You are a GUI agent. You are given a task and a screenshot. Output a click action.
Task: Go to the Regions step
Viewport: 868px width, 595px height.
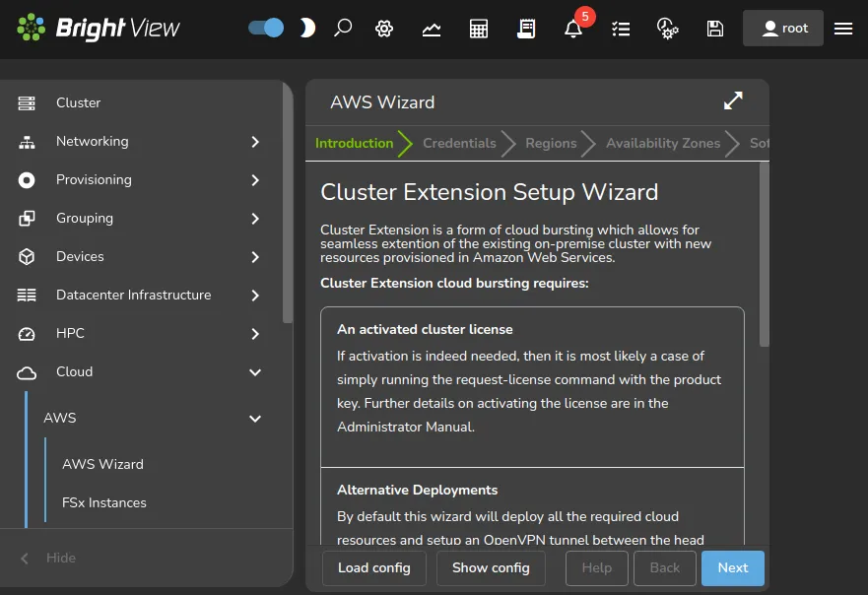point(551,144)
